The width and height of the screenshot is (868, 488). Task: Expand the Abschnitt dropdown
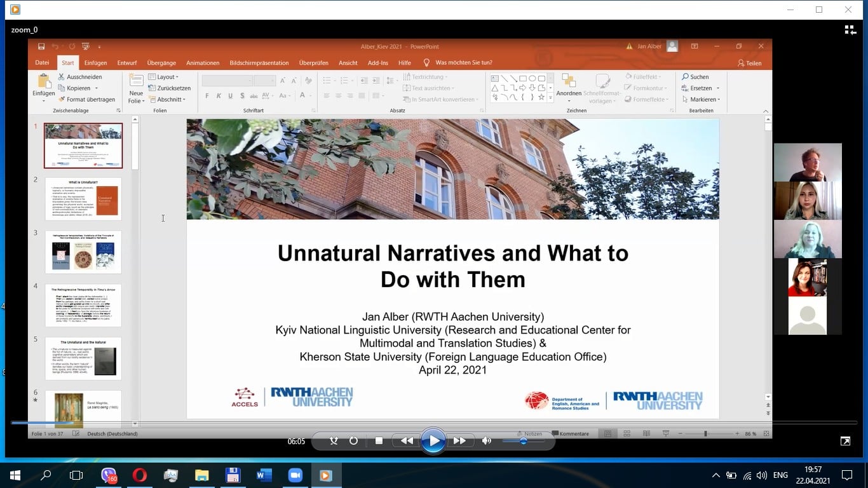(x=167, y=100)
